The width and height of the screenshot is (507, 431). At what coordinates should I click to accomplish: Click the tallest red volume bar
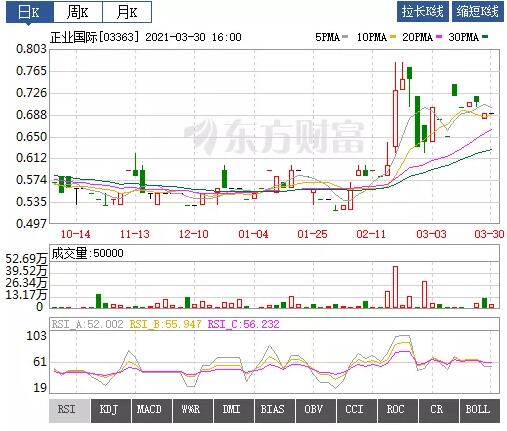click(x=395, y=287)
